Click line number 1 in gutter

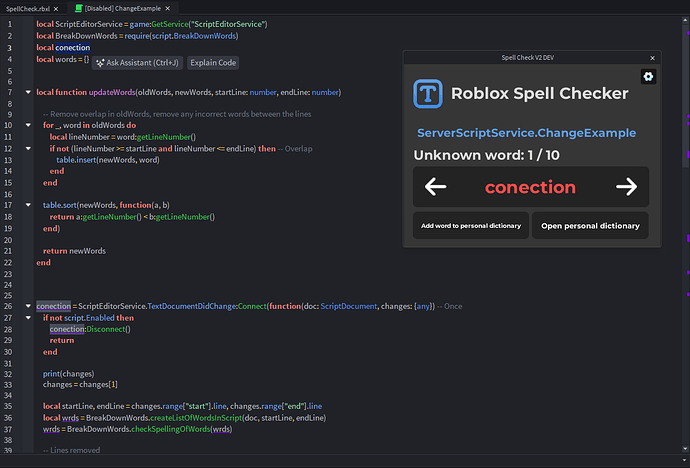[x=10, y=25]
